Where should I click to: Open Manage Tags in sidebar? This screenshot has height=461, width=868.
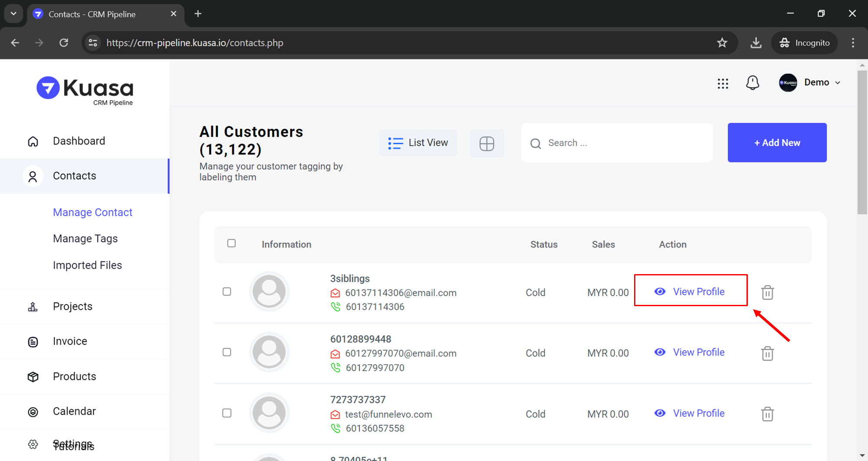point(85,239)
